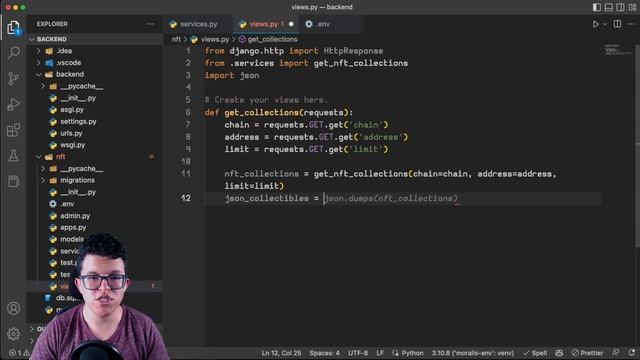Click get_collections breadcrumb symbol
The width and height of the screenshot is (640, 360).
(x=272, y=39)
